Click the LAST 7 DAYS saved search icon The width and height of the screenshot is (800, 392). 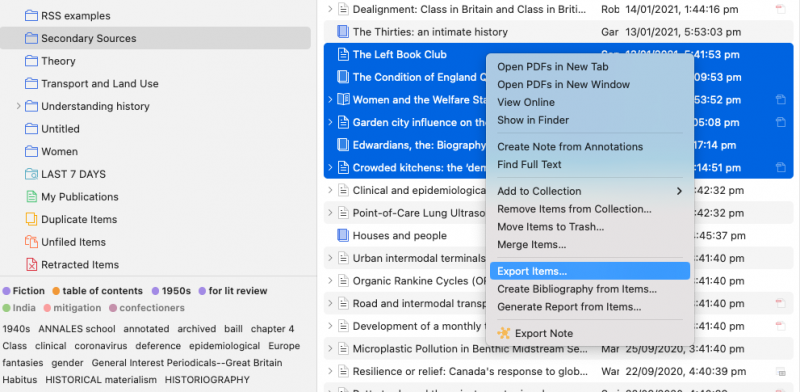pos(31,175)
